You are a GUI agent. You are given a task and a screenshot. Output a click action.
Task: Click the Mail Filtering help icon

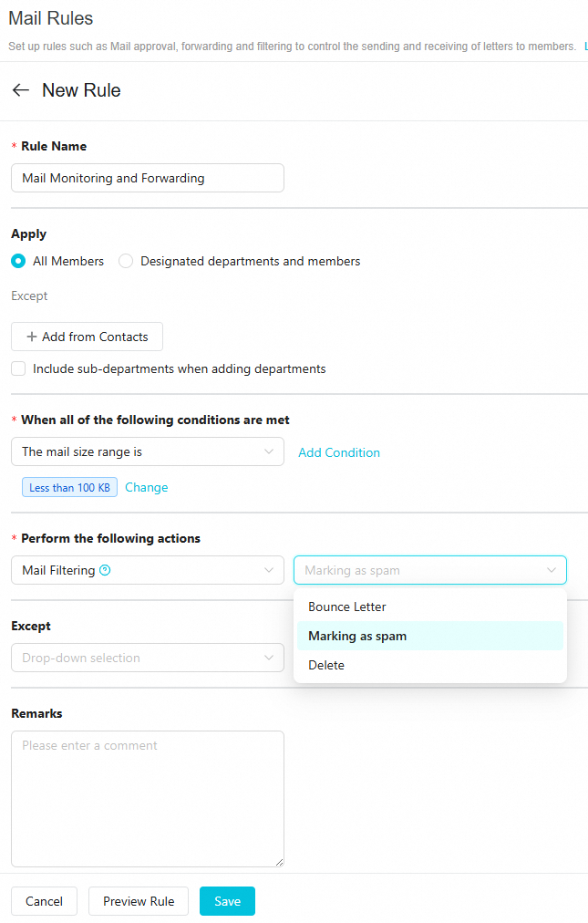105,571
